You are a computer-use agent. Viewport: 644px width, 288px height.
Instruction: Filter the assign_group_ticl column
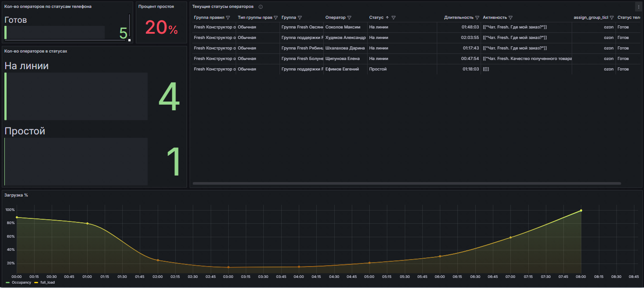tap(612, 18)
